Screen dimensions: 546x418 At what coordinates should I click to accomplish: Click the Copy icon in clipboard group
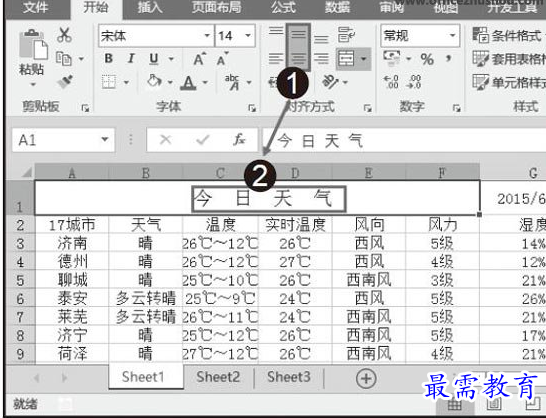(64, 59)
